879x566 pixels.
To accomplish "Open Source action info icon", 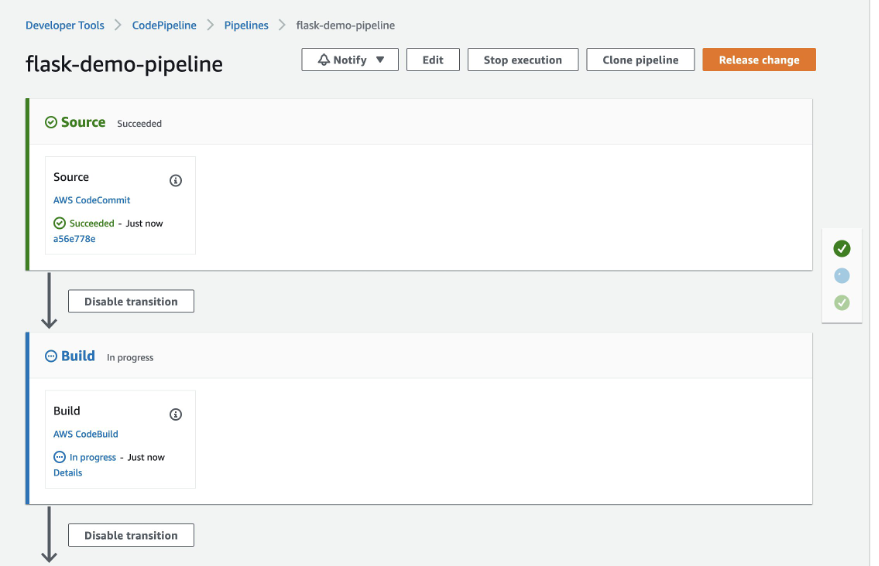I will 175,180.
